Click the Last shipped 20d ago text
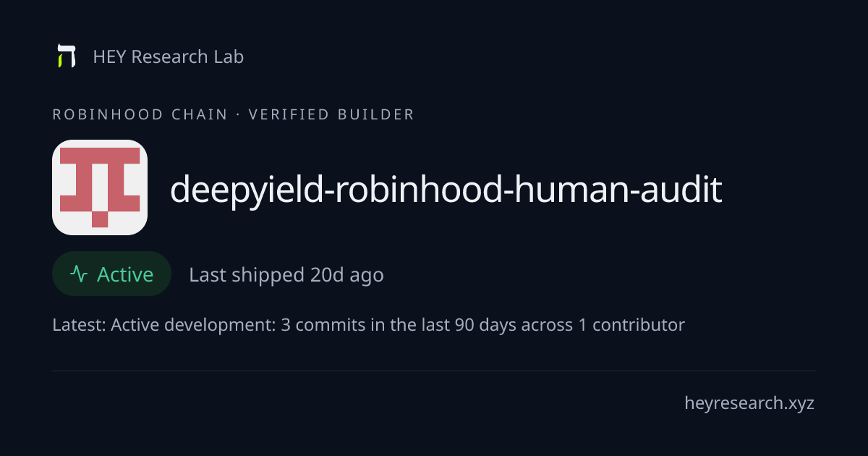 point(286,275)
